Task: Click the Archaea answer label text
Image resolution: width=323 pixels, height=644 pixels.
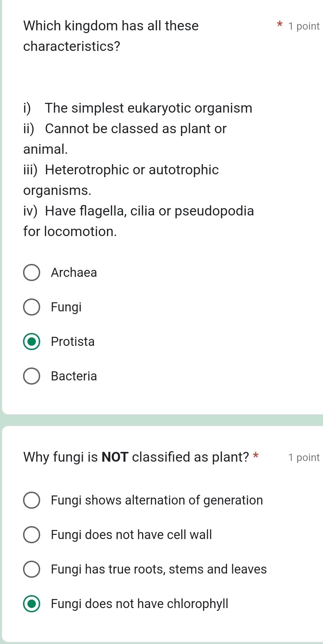Action: click(74, 272)
